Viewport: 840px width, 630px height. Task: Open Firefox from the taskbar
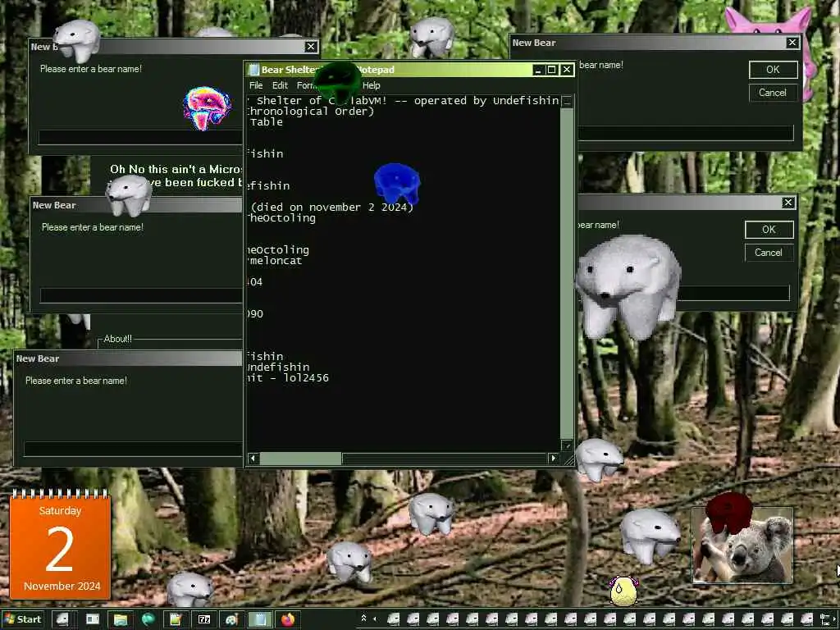(x=288, y=619)
